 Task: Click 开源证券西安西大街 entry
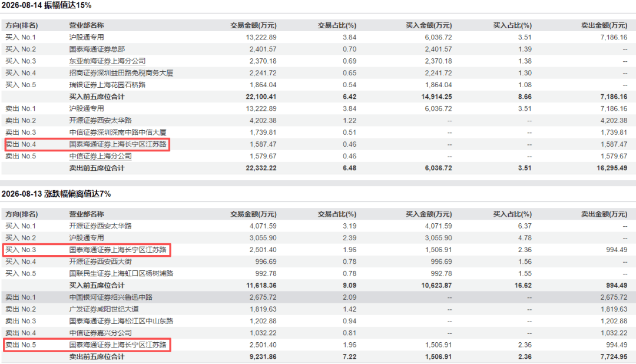pos(100,262)
